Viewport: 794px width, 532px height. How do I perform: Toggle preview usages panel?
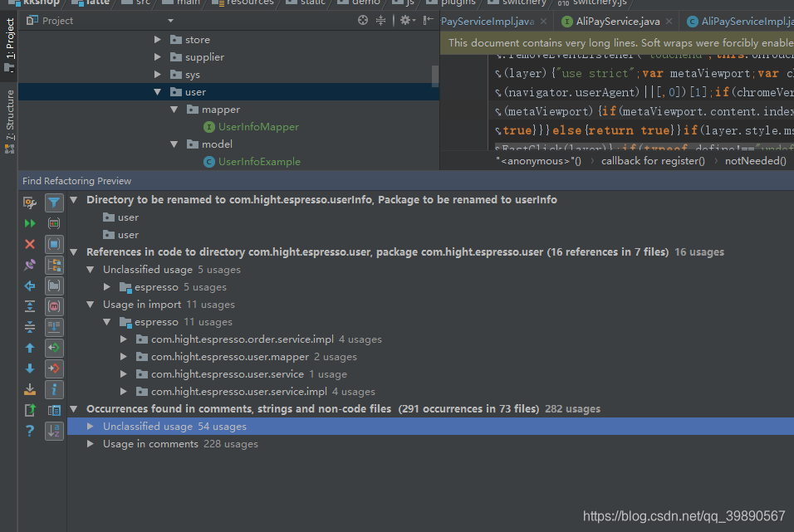pyautogui.click(x=54, y=410)
